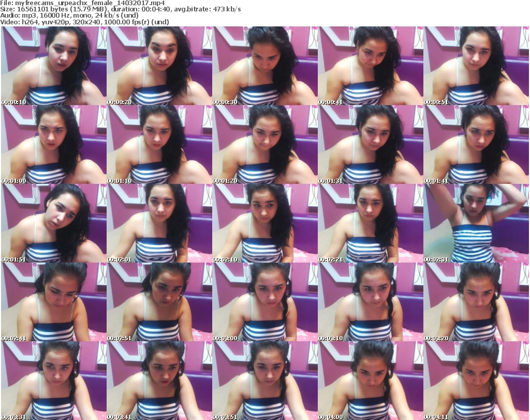Pick the thumbnail marked 00:01:31
Image resolution: width=530 pixels, height=420 pixels.
371,144
